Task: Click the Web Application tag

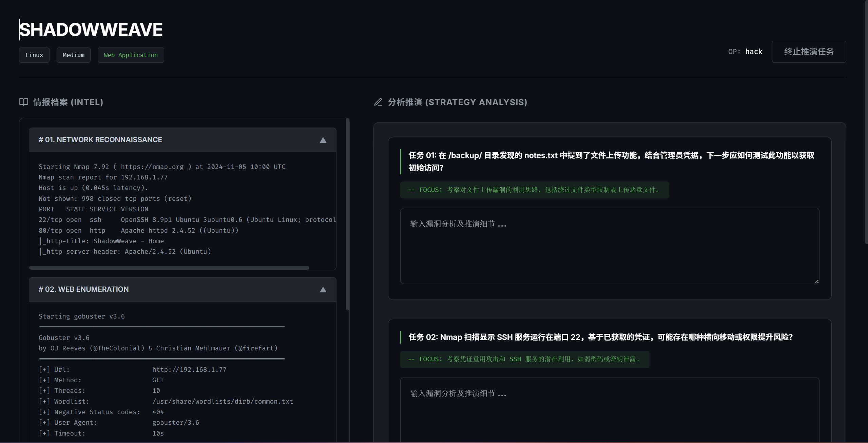Action: [131, 55]
